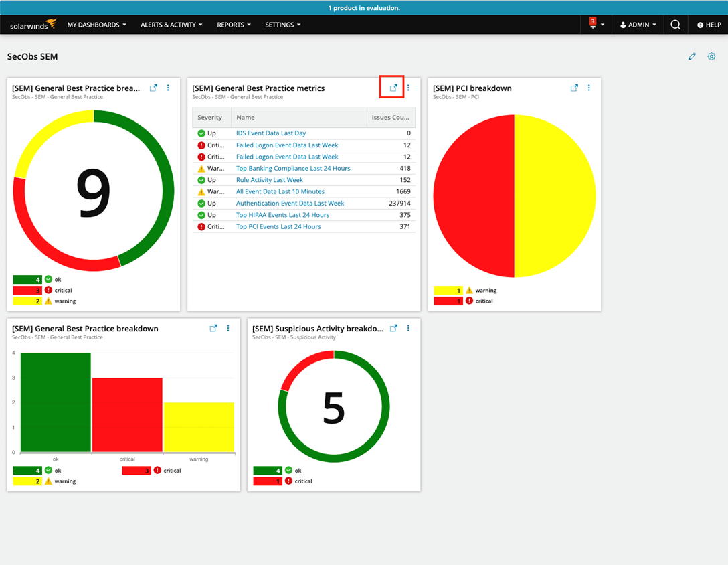Open the dashboard settings gear icon
The width and height of the screenshot is (728, 565).
pos(711,56)
